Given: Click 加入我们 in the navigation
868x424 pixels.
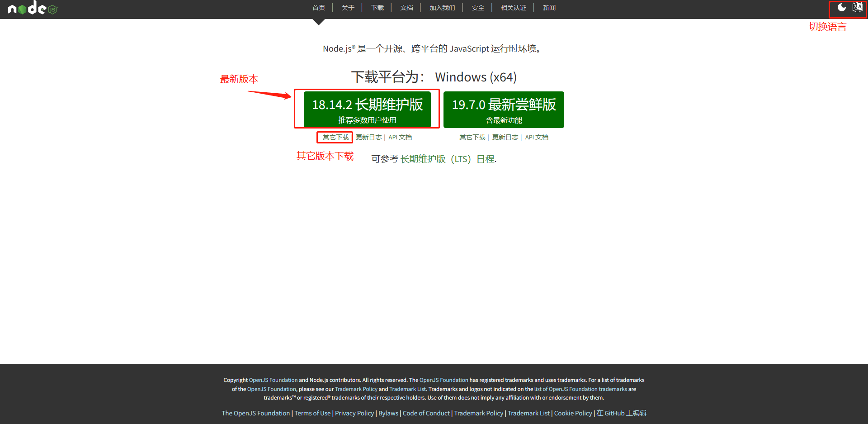Looking at the screenshot, I should pos(442,8).
